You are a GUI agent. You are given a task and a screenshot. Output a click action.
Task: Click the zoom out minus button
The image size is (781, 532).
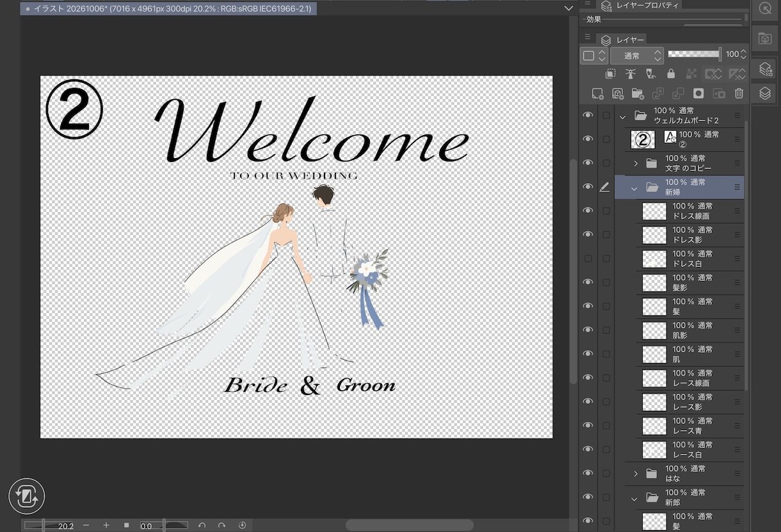pyautogui.click(x=86, y=526)
